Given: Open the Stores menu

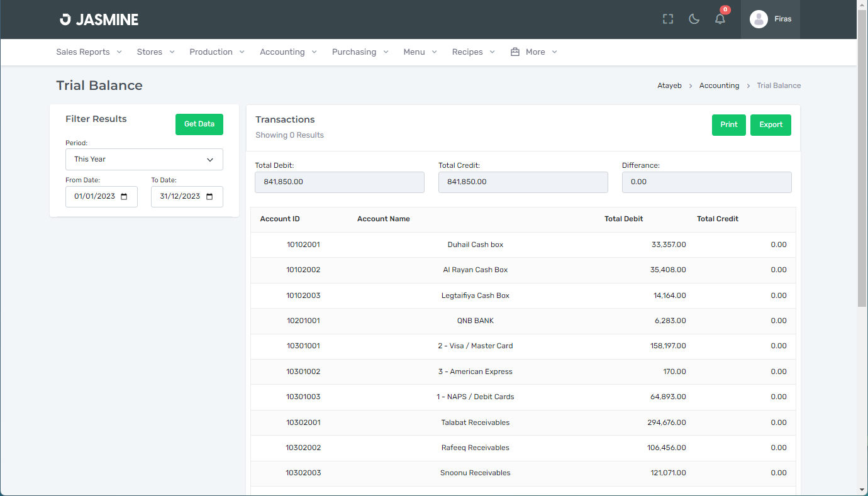Looking at the screenshot, I should [155, 52].
